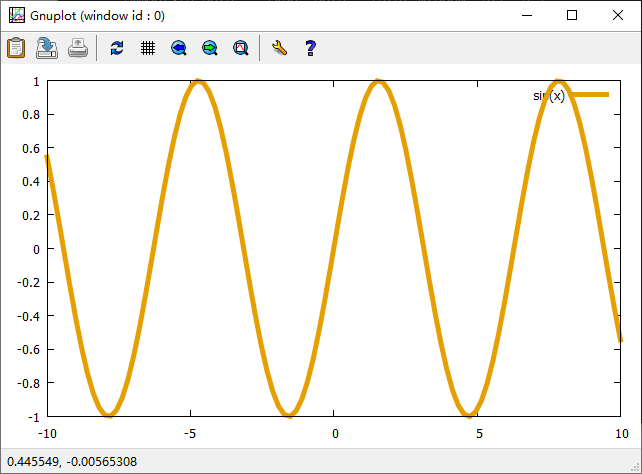
Task: Click the y-axis label -1
Action: [x=34, y=418]
